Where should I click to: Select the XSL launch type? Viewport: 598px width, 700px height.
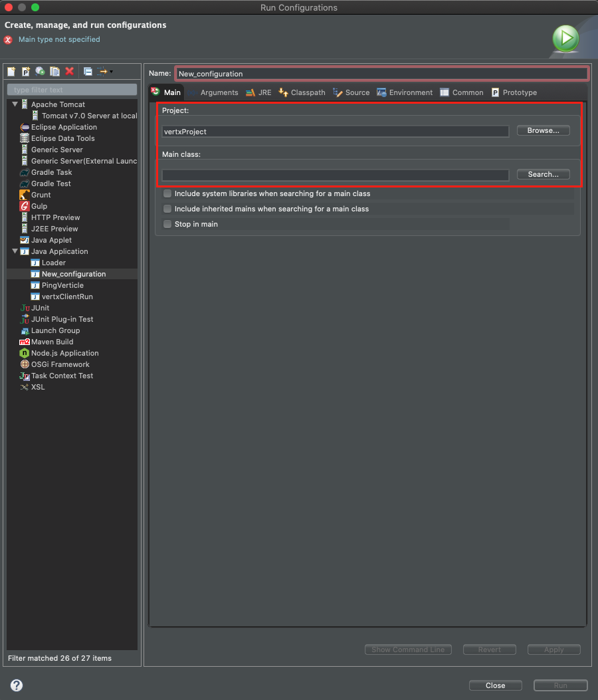click(x=33, y=387)
